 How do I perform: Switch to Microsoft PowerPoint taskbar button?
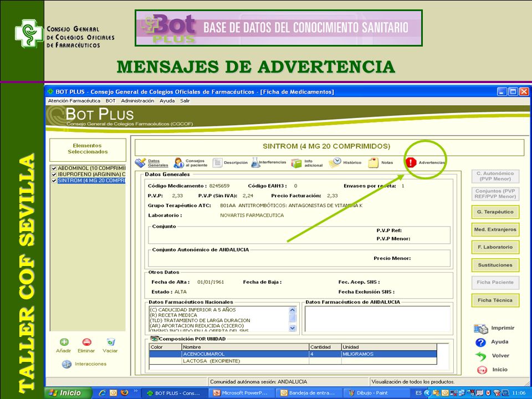241,393
